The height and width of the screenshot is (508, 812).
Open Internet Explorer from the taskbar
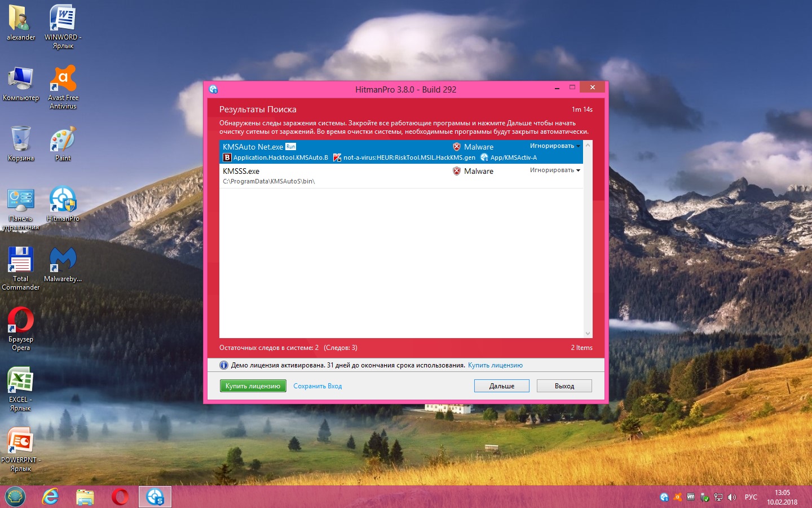click(x=51, y=497)
